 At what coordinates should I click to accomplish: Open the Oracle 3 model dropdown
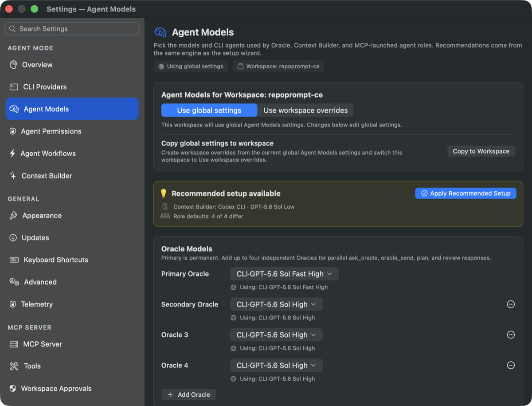[276, 335]
